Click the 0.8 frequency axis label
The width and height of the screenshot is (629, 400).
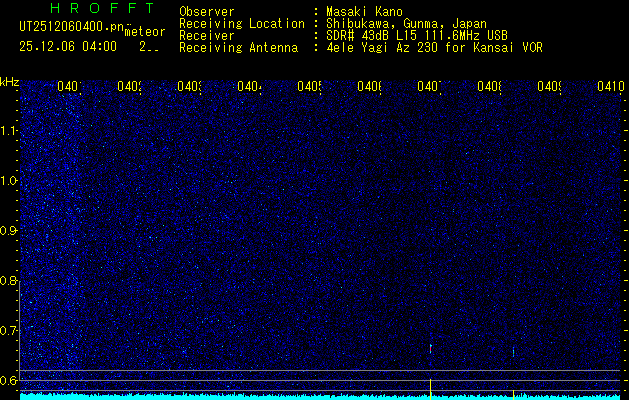click(8, 280)
